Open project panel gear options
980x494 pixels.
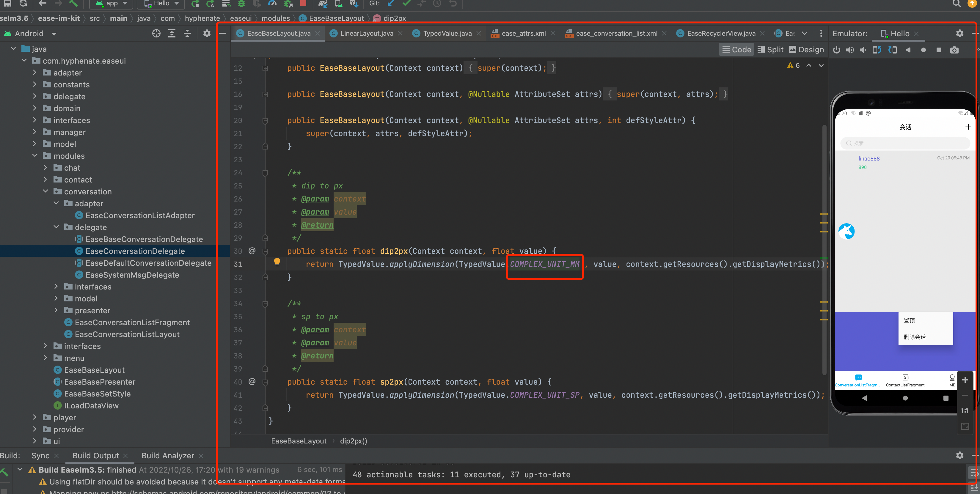coord(207,34)
